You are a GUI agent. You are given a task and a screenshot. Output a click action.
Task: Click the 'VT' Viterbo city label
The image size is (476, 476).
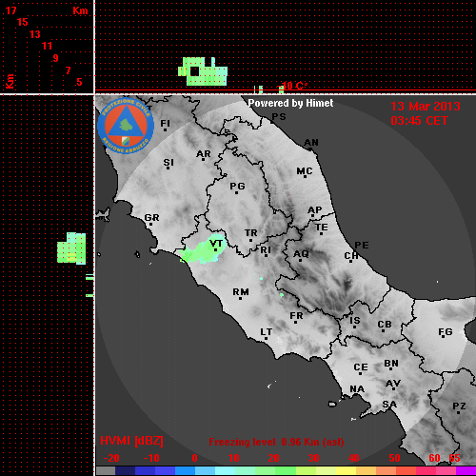(x=216, y=244)
